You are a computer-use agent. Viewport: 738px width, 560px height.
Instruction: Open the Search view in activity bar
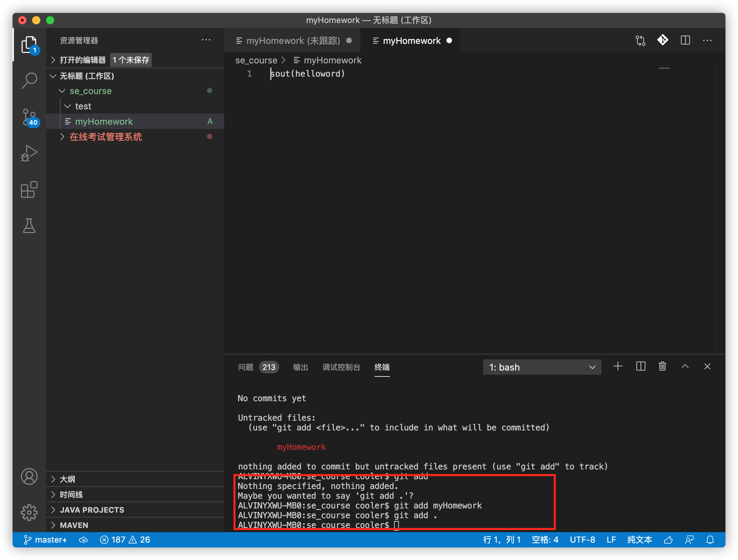(x=29, y=80)
